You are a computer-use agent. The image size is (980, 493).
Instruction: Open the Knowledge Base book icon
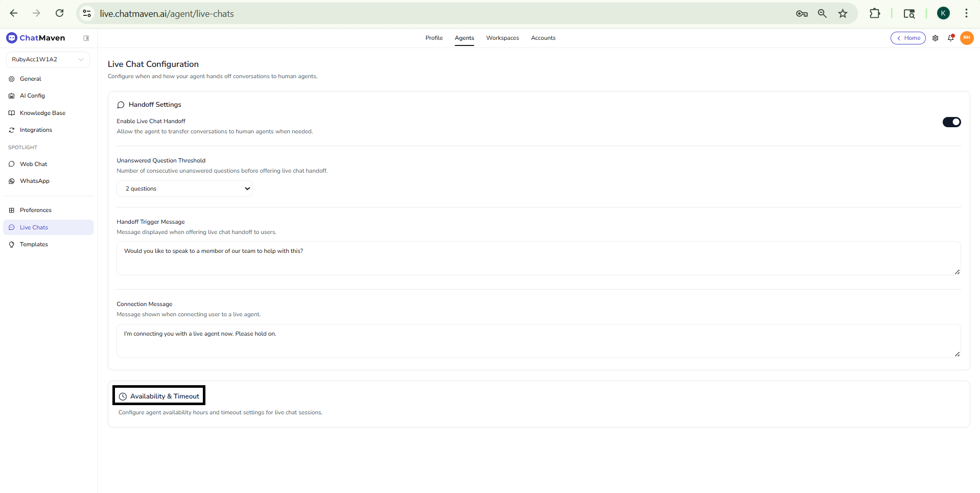click(11, 113)
